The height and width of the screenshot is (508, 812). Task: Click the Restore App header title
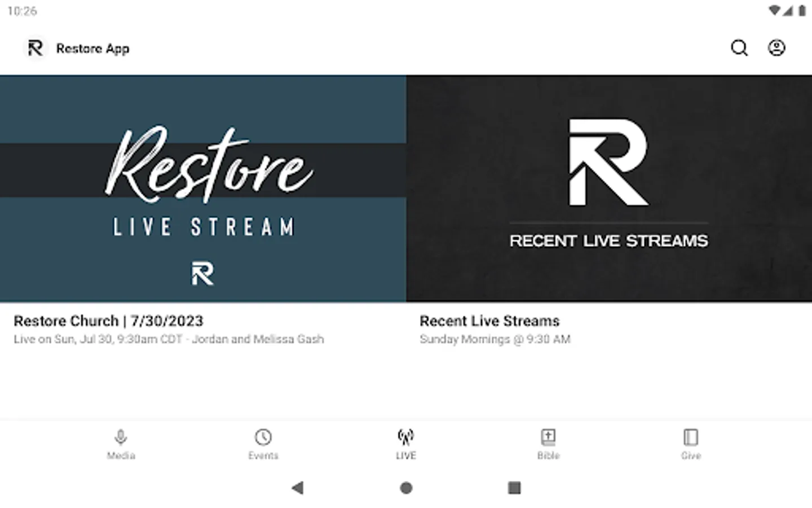93,49
